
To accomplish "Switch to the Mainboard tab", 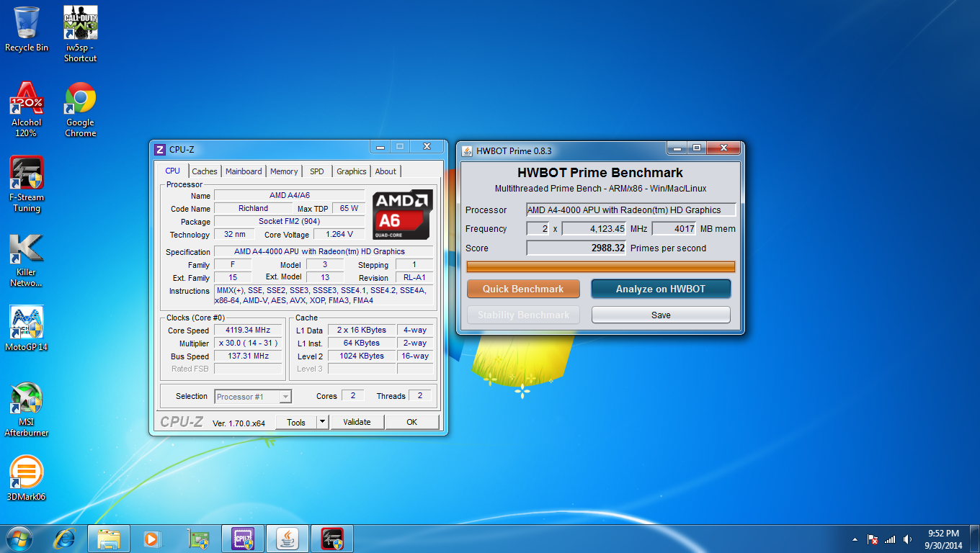I will click(244, 171).
